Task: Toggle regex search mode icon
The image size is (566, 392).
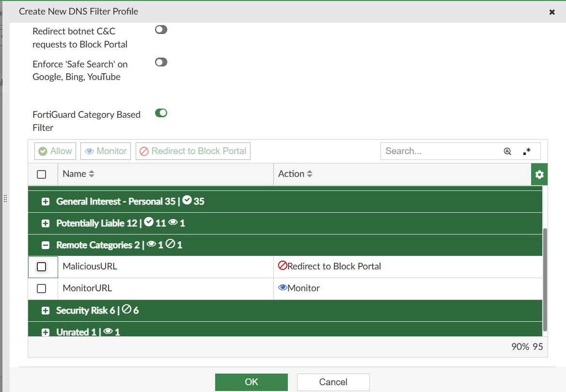Action: [x=527, y=151]
